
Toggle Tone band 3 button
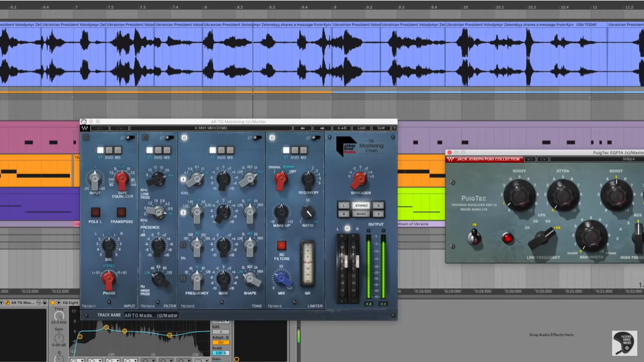pyautogui.click(x=183, y=213)
